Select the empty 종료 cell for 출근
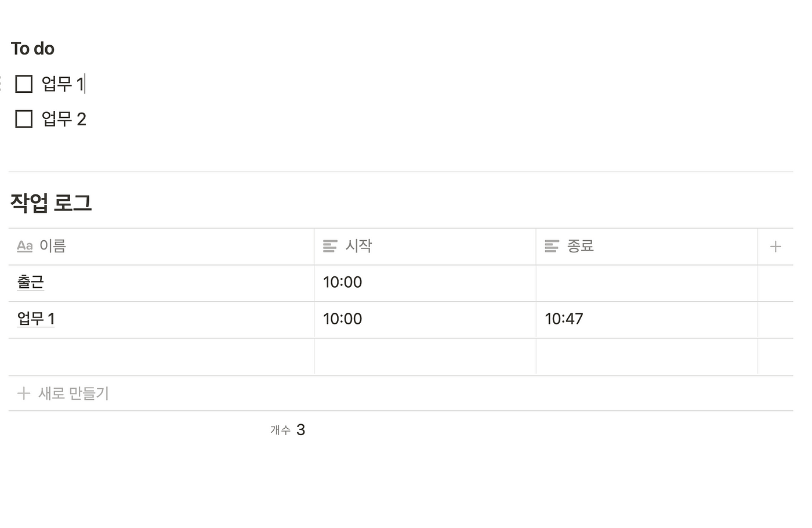The width and height of the screenshot is (812, 528). [x=647, y=283]
